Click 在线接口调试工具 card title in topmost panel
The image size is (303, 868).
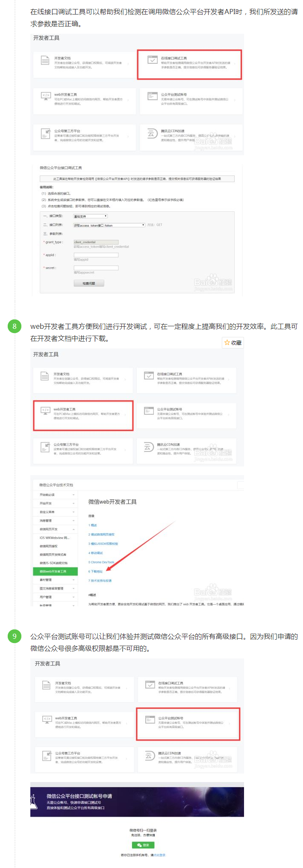tap(174, 58)
